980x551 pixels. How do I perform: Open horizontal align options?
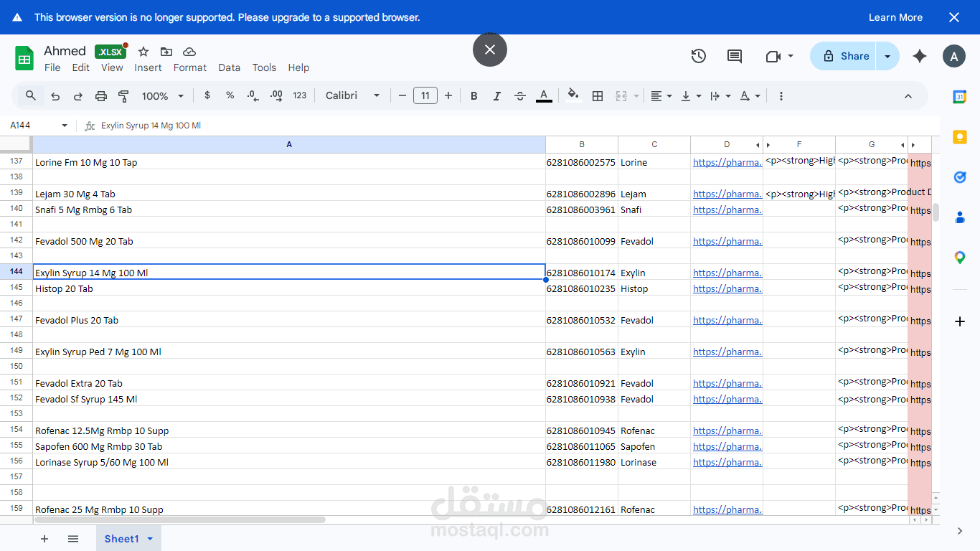point(661,95)
